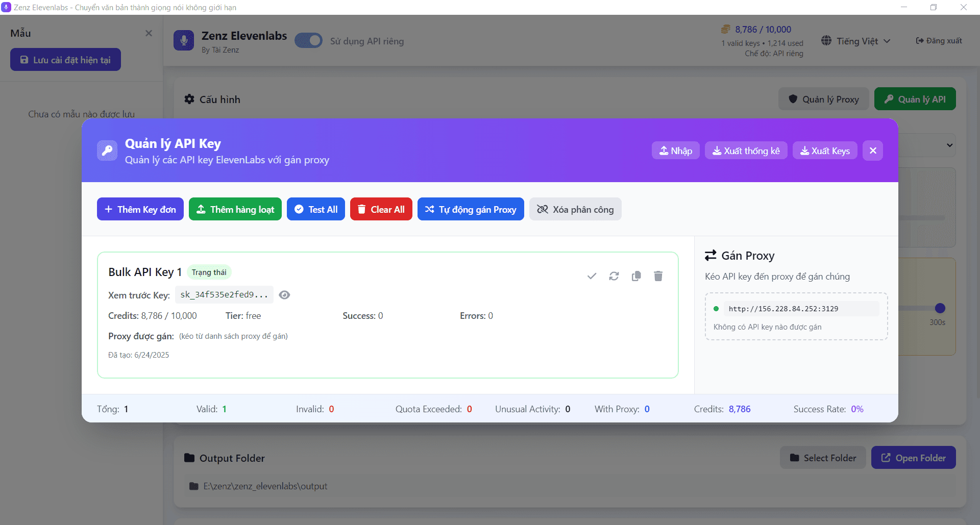Open the dropdown behind the dialog's right edge
980x525 pixels.
949,145
